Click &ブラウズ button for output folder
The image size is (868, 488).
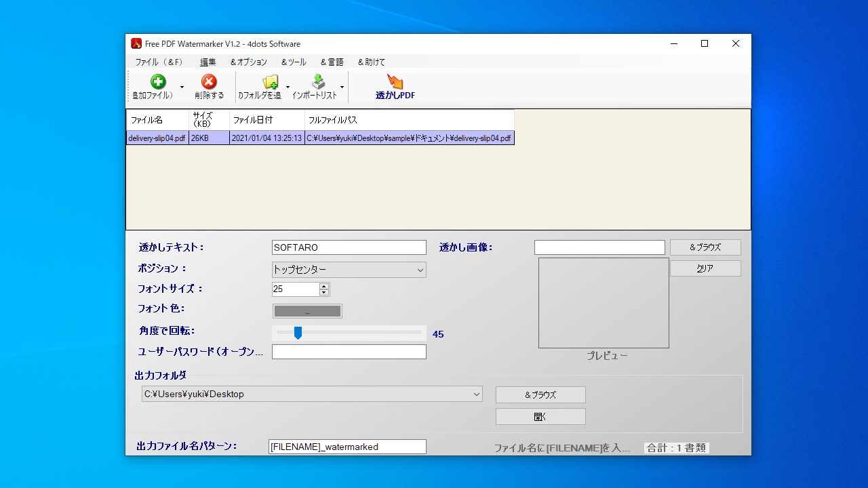click(x=540, y=394)
